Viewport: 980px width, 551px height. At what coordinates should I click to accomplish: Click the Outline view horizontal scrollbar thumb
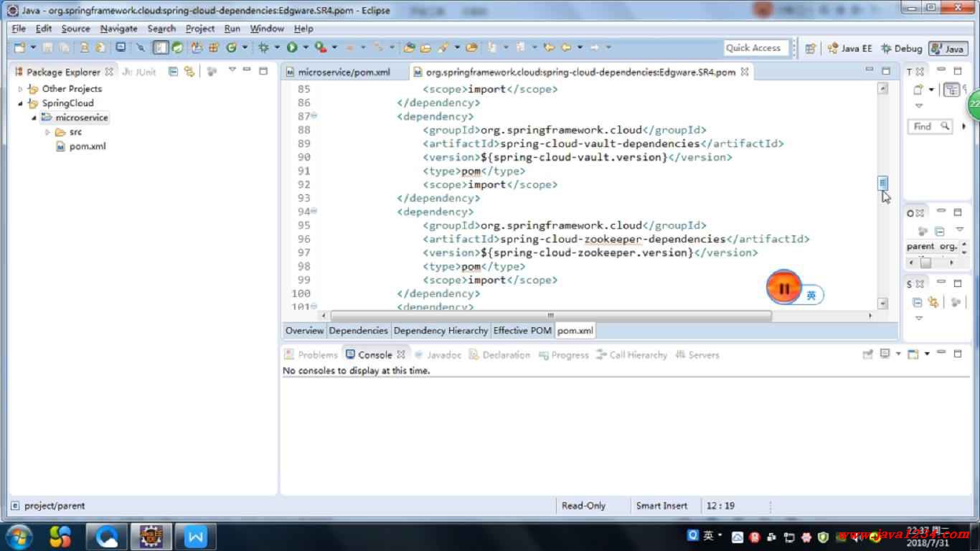926,263
